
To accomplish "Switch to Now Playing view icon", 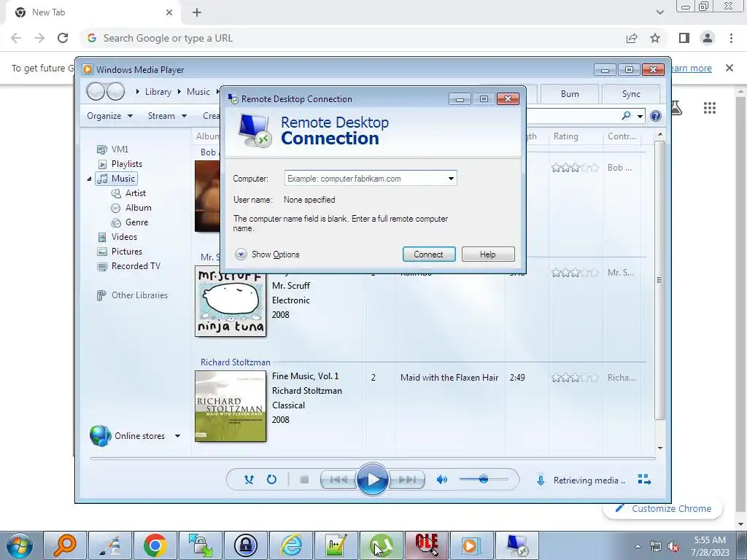I will tap(644, 480).
